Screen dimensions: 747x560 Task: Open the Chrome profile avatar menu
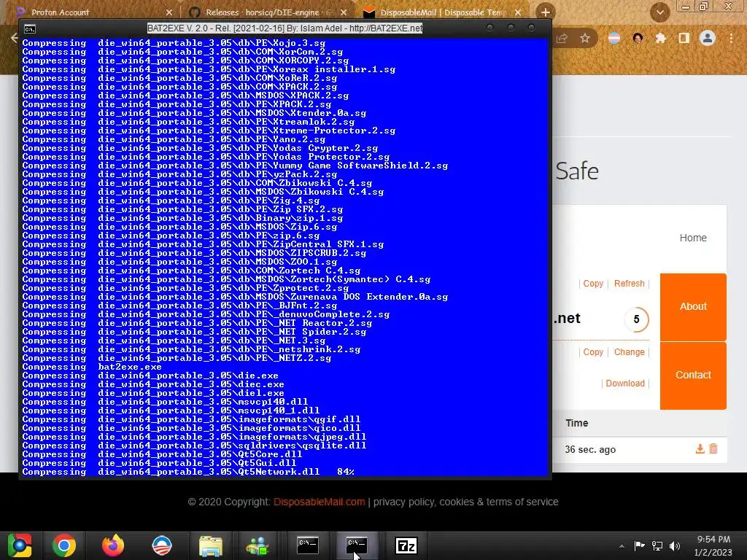tap(708, 38)
